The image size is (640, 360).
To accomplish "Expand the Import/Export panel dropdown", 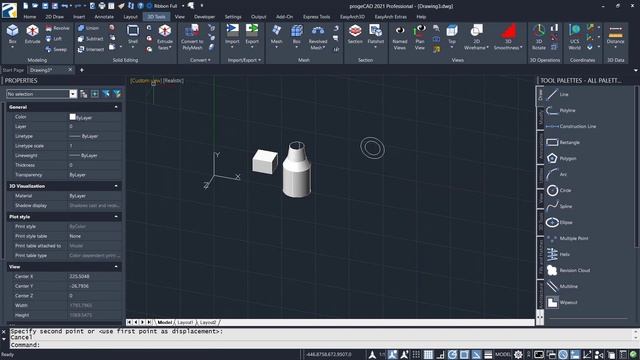I will point(244,60).
